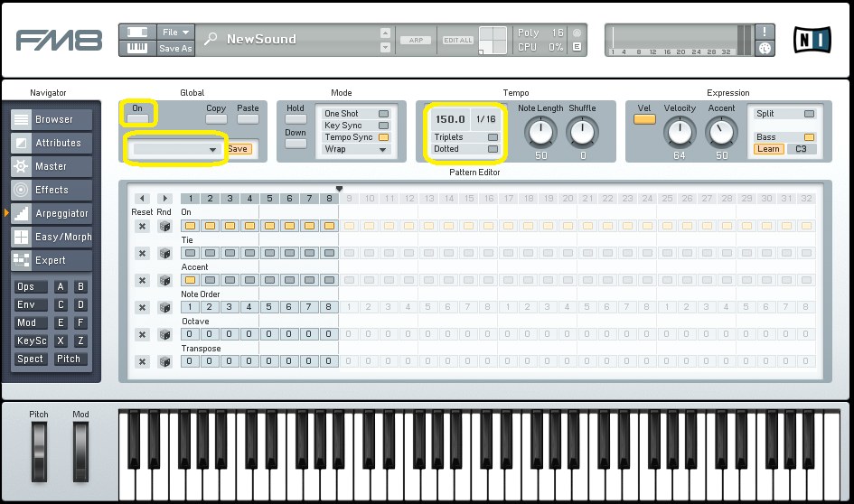Open the Pitch expert page
Image resolution: width=854 pixels, height=504 pixels.
point(70,359)
